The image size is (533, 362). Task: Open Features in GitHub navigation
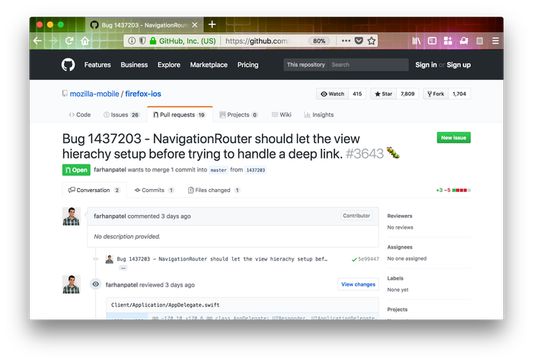click(98, 65)
